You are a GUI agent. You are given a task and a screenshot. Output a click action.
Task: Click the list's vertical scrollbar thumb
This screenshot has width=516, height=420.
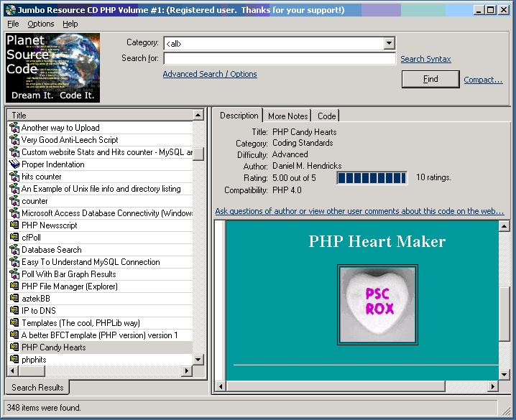click(x=198, y=154)
